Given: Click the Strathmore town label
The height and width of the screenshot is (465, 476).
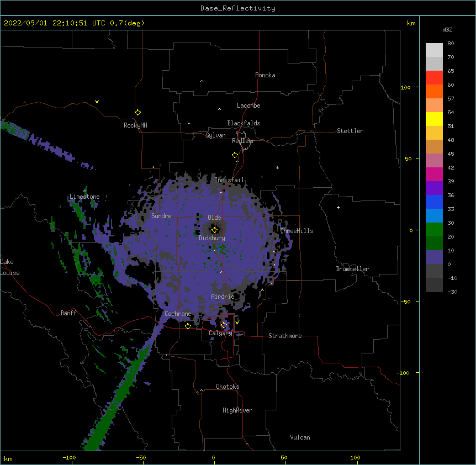Looking at the screenshot, I should point(285,336).
